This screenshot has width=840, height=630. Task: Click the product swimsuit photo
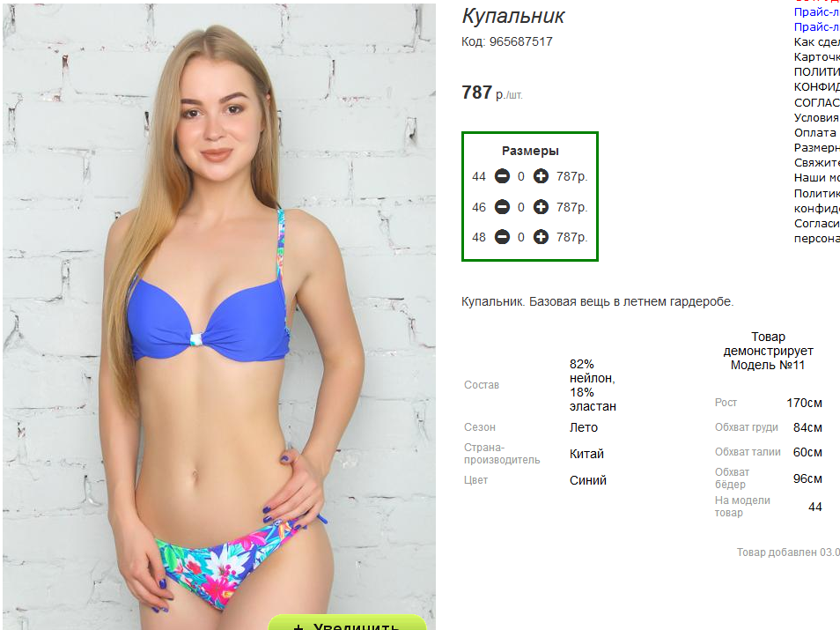219,316
